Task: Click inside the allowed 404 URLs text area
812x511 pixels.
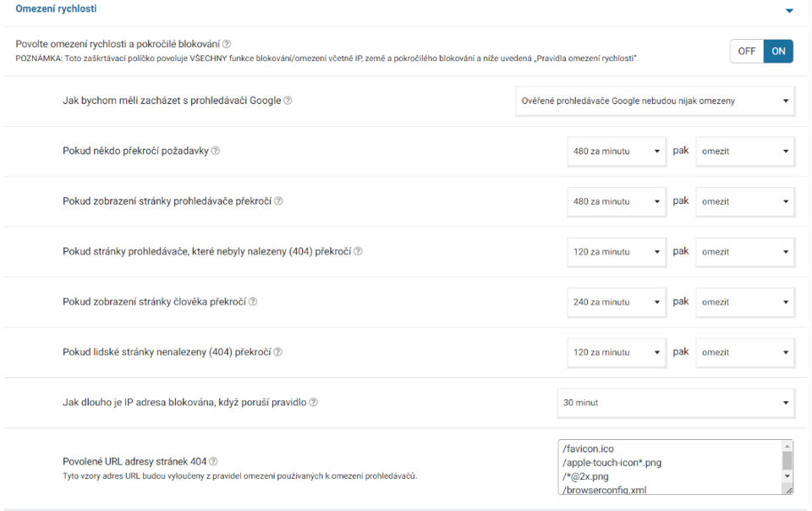Action: coord(670,467)
